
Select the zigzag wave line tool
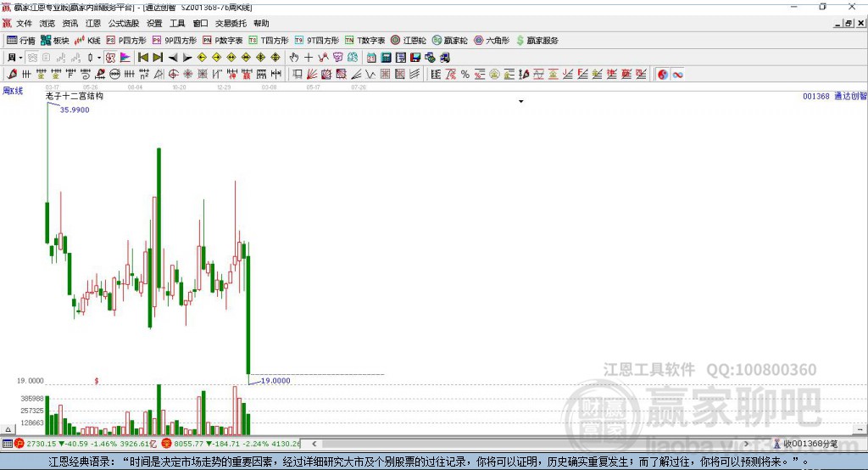point(370,75)
